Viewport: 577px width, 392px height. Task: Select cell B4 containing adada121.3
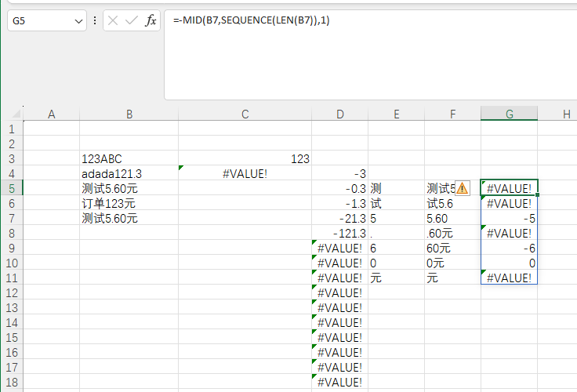pos(129,174)
